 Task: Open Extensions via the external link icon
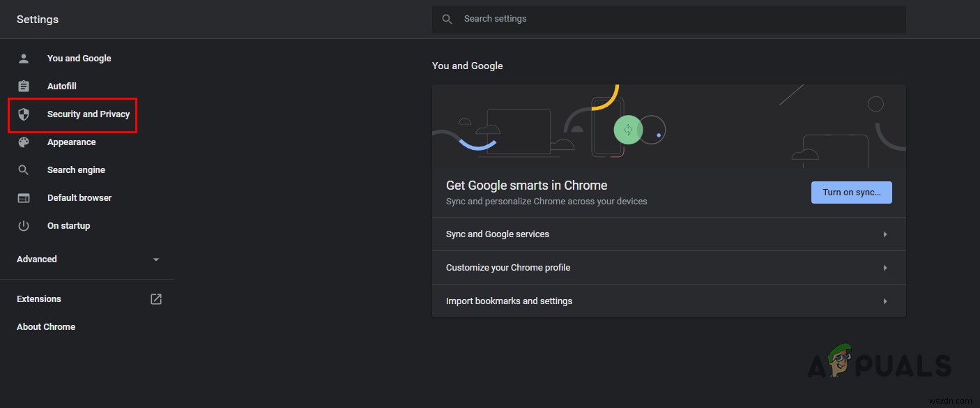(x=156, y=299)
